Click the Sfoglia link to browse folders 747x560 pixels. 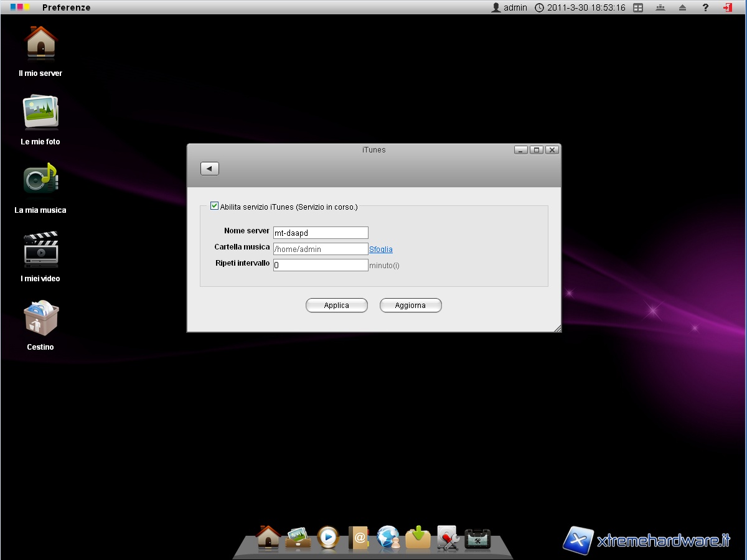(x=381, y=250)
